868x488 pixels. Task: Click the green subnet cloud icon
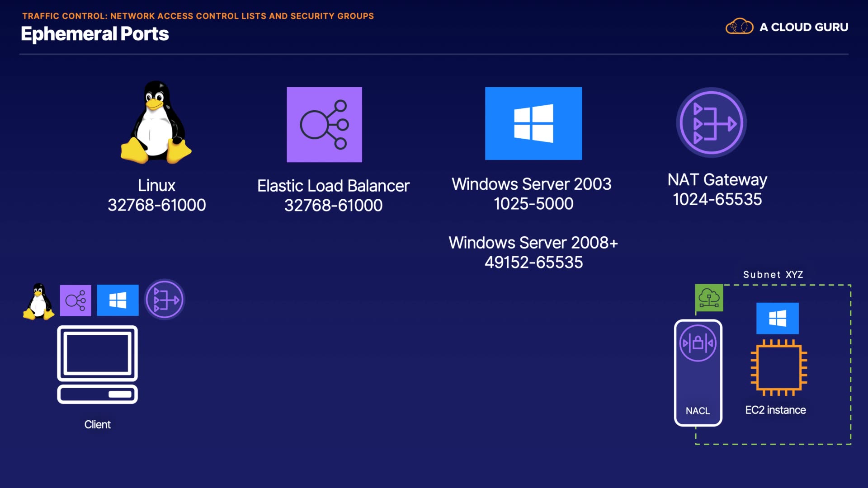click(x=709, y=298)
